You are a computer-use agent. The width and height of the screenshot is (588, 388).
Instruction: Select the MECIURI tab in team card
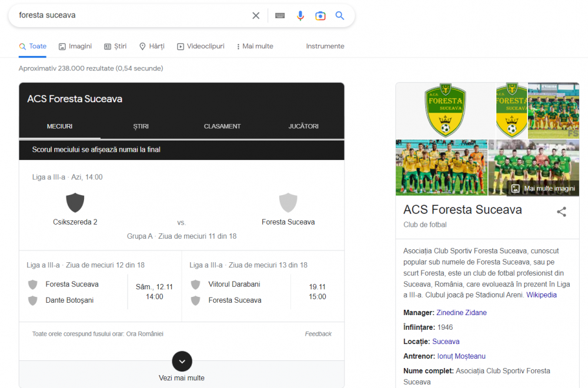[x=59, y=126]
